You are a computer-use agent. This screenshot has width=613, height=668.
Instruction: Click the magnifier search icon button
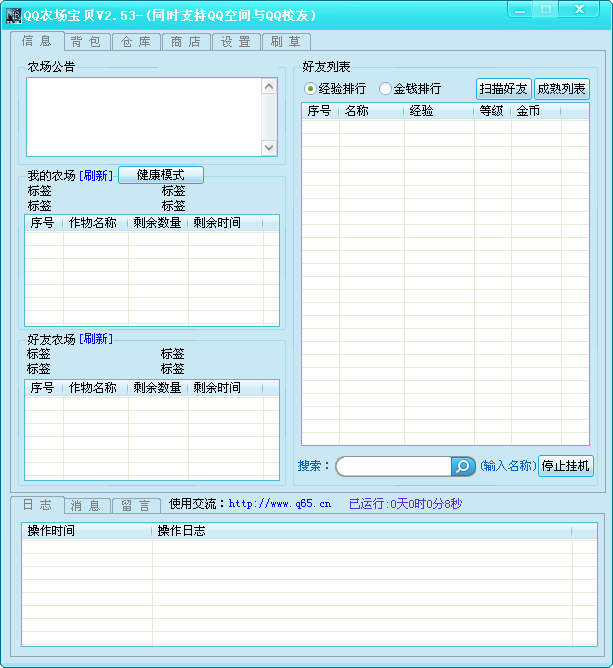[x=463, y=466]
